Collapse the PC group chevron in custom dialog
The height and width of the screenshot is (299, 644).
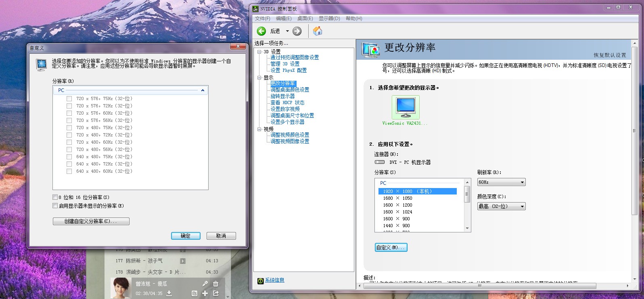[203, 90]
